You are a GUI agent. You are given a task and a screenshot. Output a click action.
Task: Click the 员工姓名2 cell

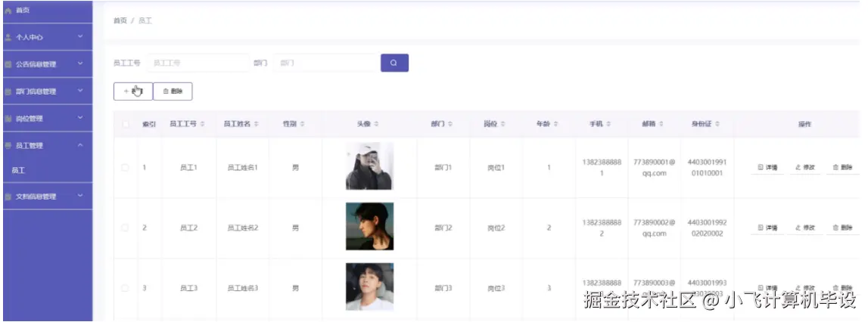[x=242, y=228]
